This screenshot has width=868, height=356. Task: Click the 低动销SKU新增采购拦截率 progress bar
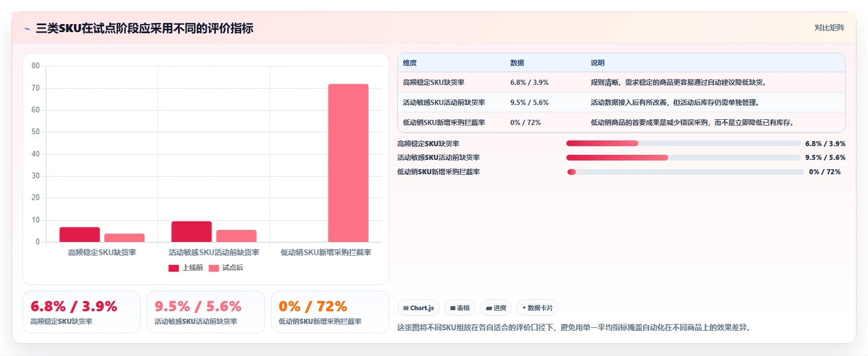(x=686, y=172)
